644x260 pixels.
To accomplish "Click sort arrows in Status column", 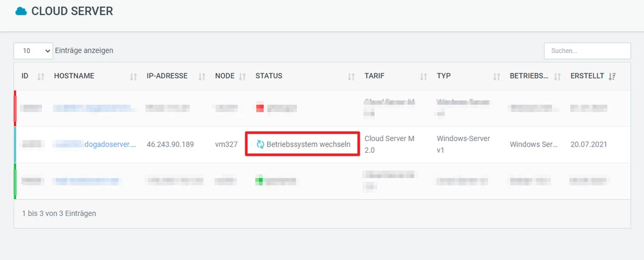I will (x=351, y=77).
